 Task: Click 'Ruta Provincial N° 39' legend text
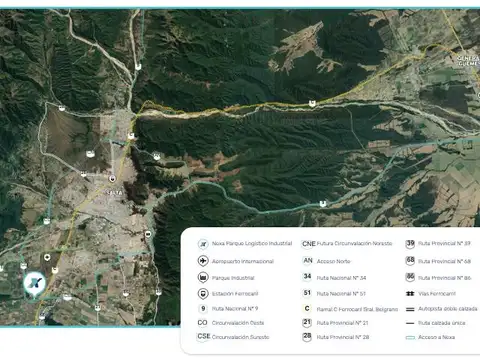pyautogui.click(x=444, y=244)
